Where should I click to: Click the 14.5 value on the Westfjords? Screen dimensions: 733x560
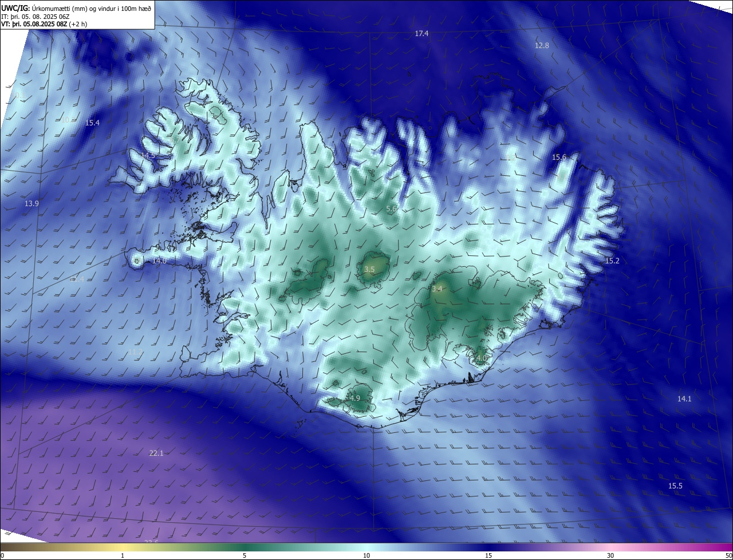148,156
